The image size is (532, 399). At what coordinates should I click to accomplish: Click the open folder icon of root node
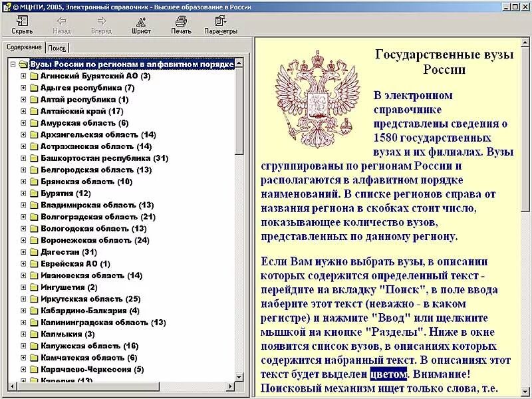point(23,64)
